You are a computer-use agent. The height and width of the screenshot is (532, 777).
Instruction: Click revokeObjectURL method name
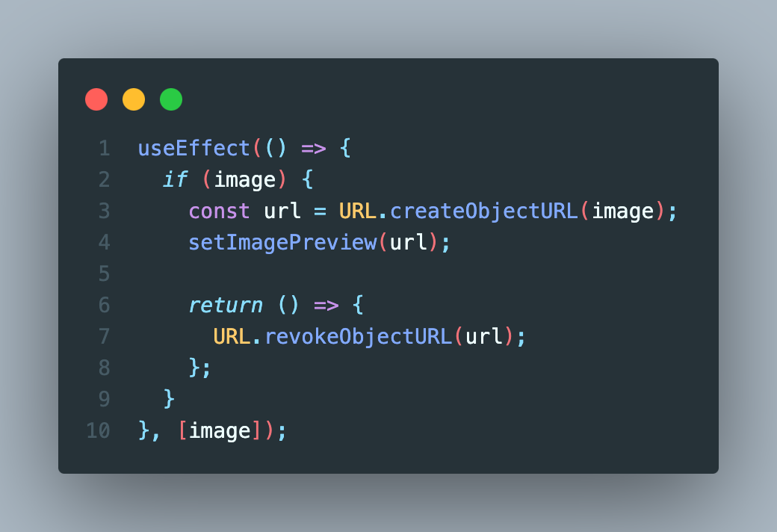coord(359,337)
